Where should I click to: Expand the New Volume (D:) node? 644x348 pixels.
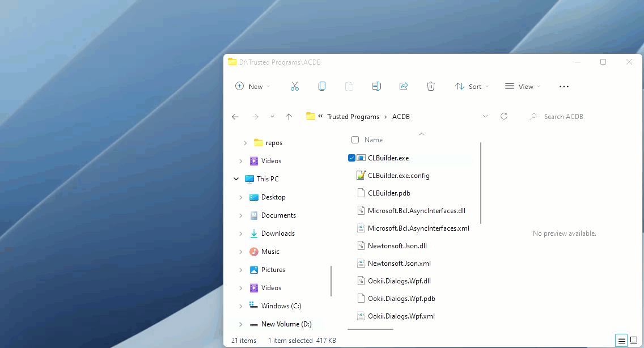[x=241, y=324]
